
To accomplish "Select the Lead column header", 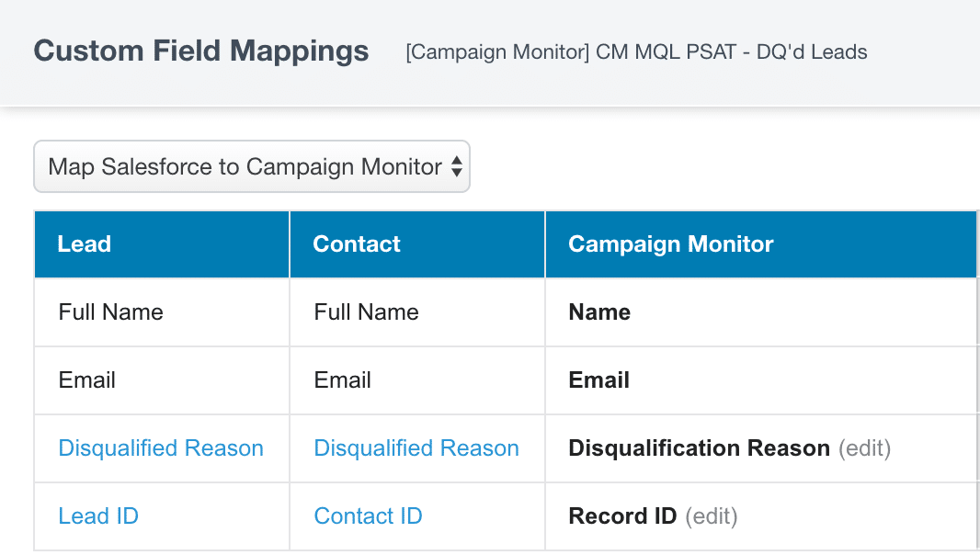I will coord(162,244).
